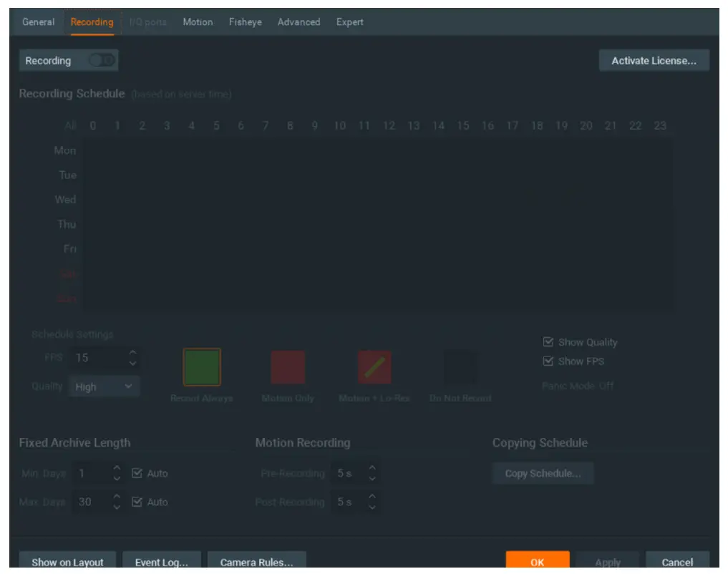Open the Copy Schedule dialog
728x574 pixels.
click(543, 473)
